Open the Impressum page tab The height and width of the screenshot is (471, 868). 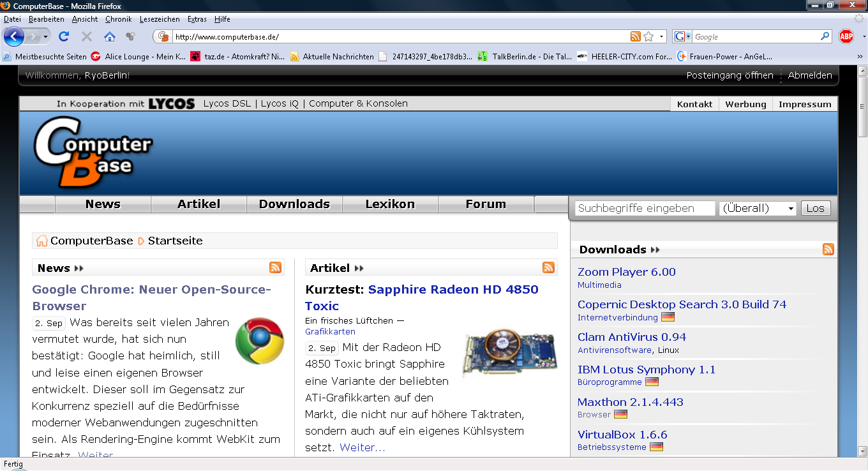pos(805,104)
